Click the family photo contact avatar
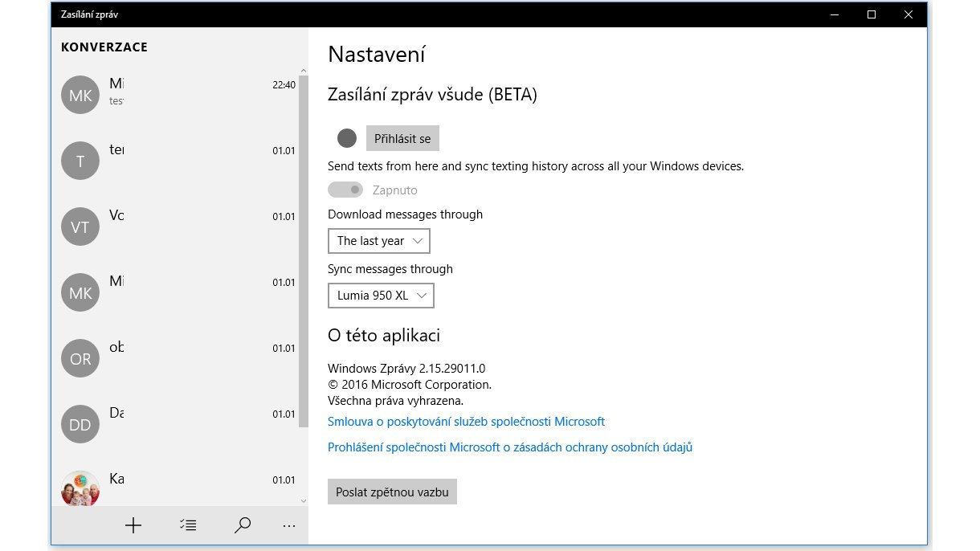The image size is (980, 551). click(x=80, y=488)
